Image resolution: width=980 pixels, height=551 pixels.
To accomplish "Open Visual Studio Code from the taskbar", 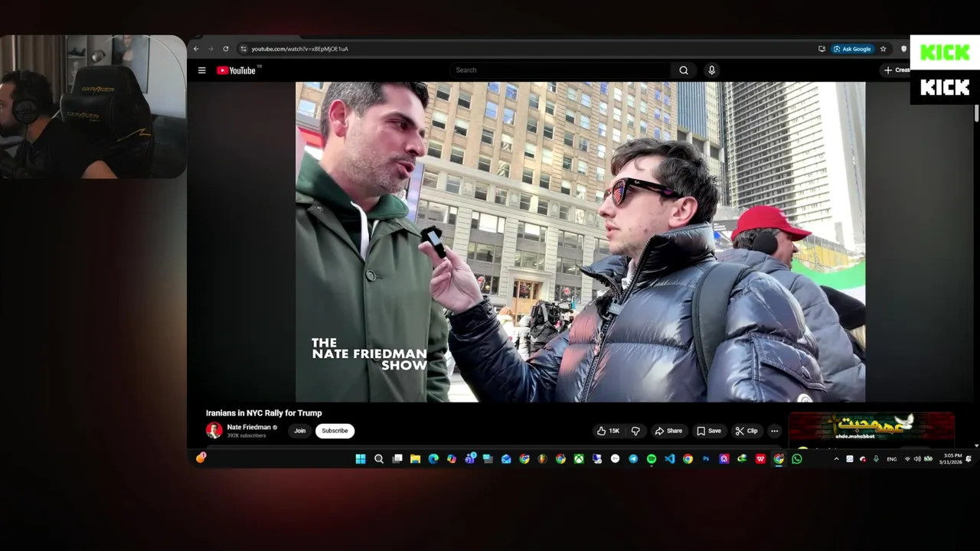I will pos(670,459).
